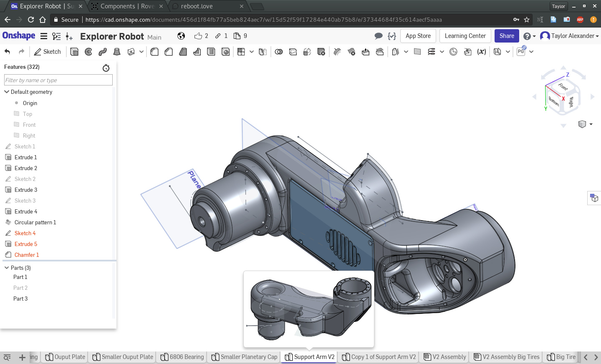Open the Learning Center
The height and width of the screenshot is (364, 601).
point(465,36)
